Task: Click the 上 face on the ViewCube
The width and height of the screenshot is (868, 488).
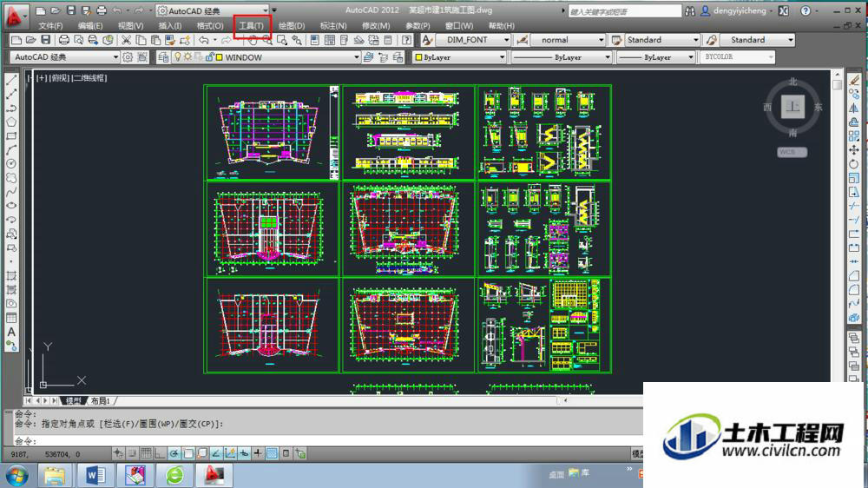Action: click(792, 107)
